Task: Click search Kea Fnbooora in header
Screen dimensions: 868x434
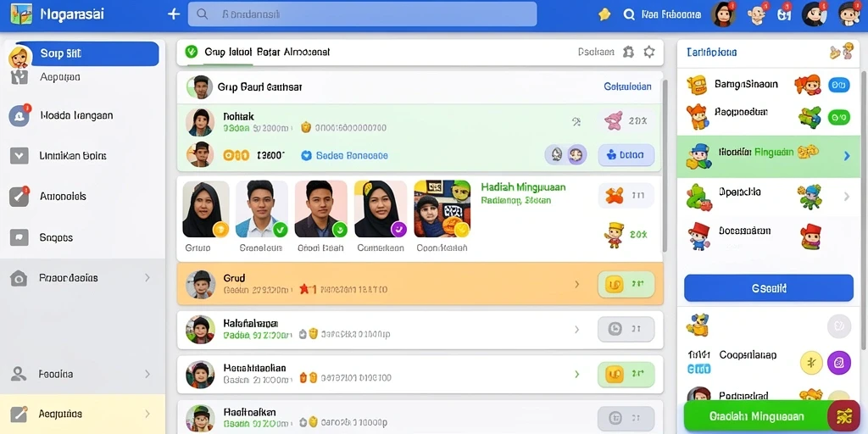Action: (x=662, y=14)
